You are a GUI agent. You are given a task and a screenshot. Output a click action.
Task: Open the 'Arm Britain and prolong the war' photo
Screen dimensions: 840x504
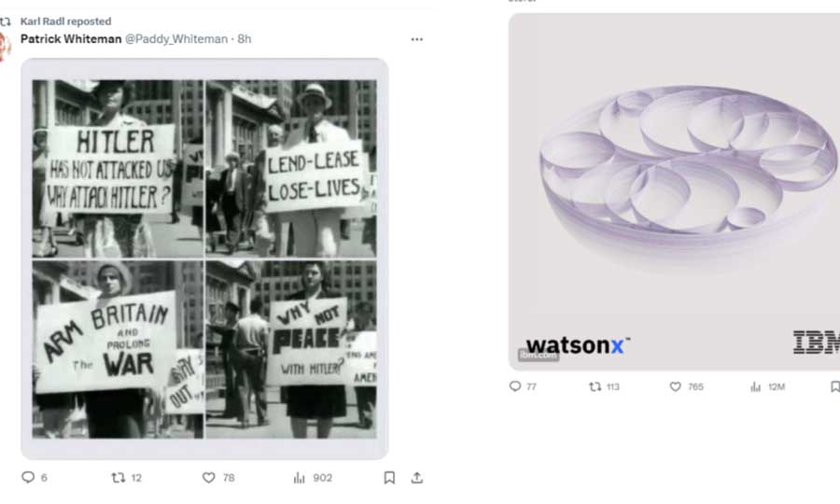click(118, 350)
